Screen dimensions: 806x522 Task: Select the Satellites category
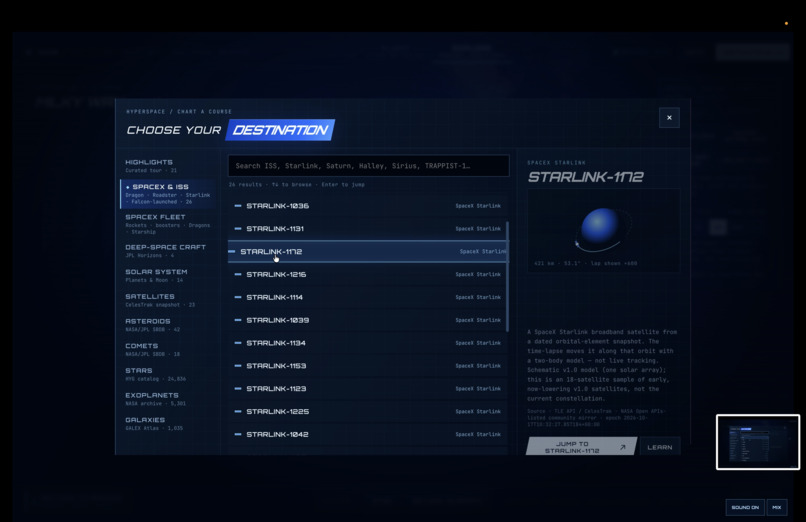(168, 300)
